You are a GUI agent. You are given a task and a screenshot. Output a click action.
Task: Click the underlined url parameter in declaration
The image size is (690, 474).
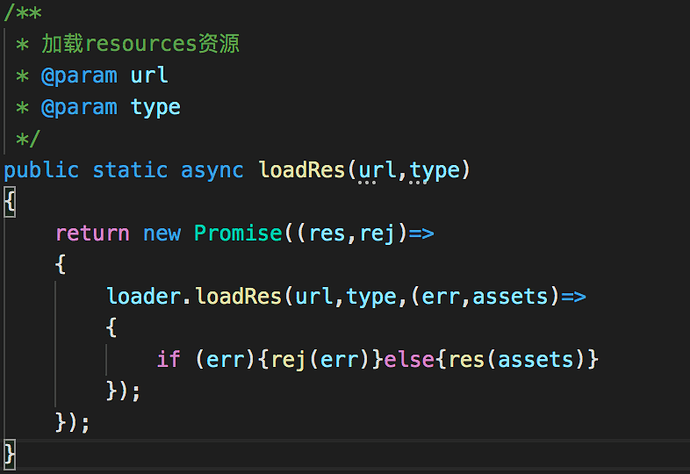(377, 170)
